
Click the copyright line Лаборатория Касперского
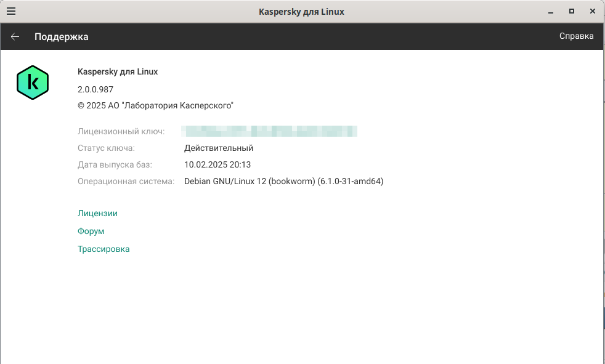155,106
